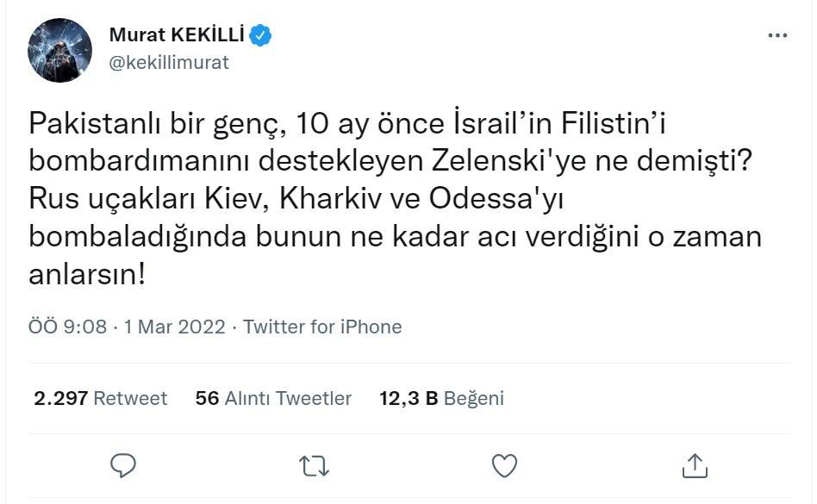View the 2.297 Retweet list
This screenshot has width=817, height=504.
click(101, 398)
